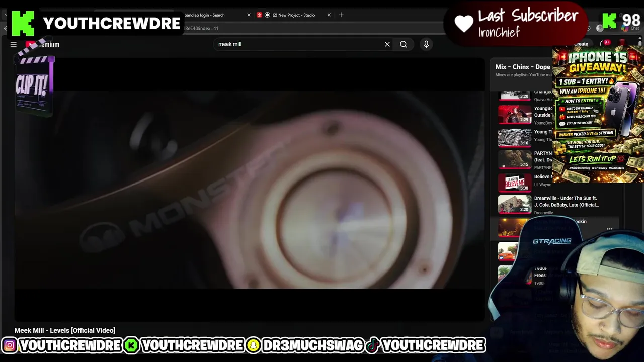Click the Meek Mill Levels video player
644x362 pixels.
pos(250,190)
